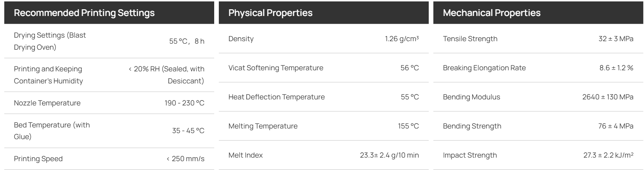Select the 35 - 45 °C bed value
The image size is (644, 175).
[x=188, y=131]
